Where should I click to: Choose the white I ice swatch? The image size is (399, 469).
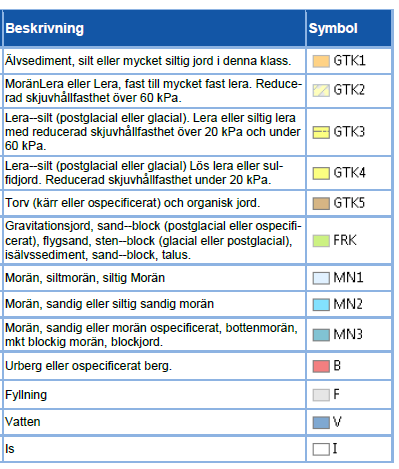click(x=321, y=449)
